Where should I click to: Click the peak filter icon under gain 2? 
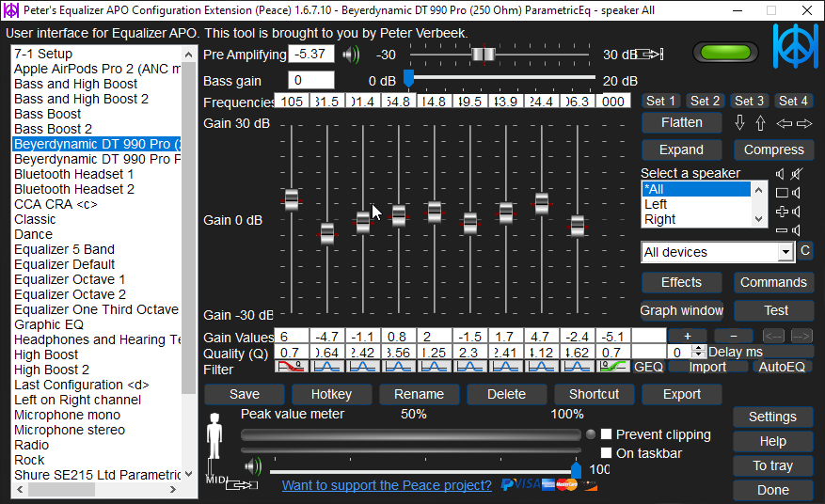[435, 366]
